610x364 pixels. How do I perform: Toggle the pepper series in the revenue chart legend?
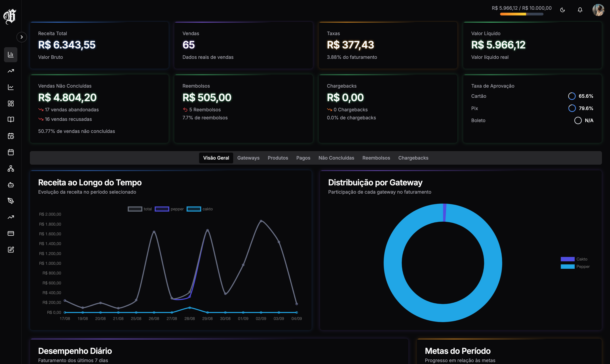(169, 209)
